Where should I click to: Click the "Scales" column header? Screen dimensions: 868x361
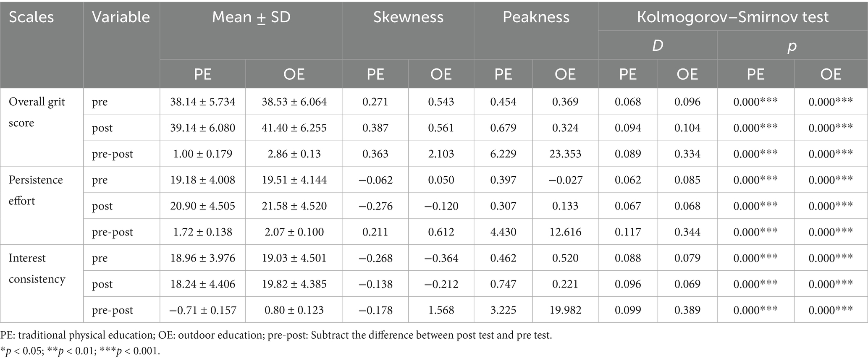31,17
